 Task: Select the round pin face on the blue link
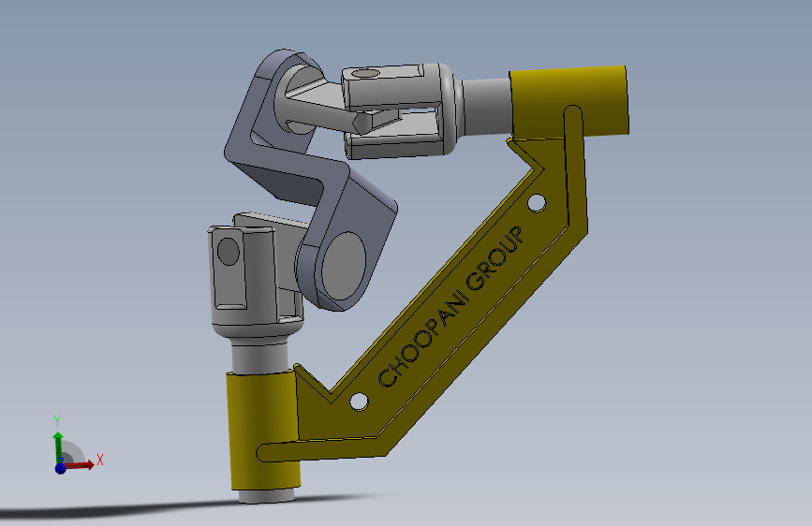tap(344, 266)
